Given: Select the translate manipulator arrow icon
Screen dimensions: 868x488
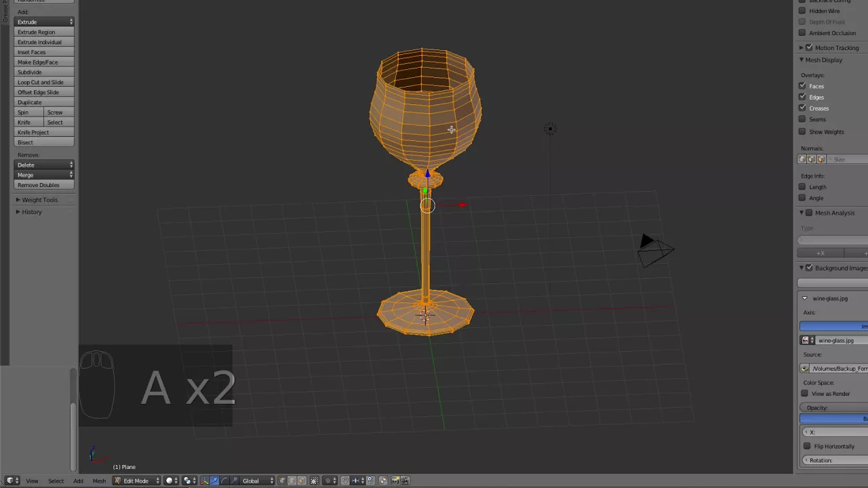Looking at the screenshot, I should click(214, 481).
